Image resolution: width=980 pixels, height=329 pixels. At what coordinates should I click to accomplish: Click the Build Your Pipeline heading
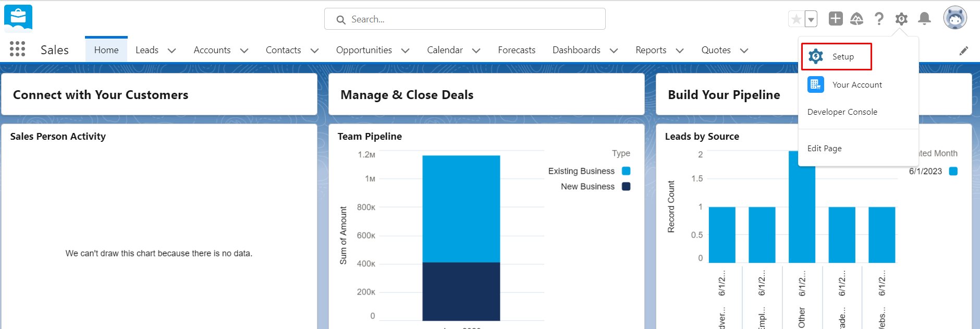[724, 95]
